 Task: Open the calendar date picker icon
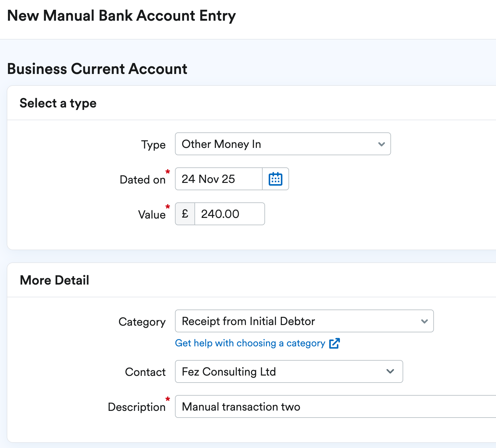tap(275, 179)
